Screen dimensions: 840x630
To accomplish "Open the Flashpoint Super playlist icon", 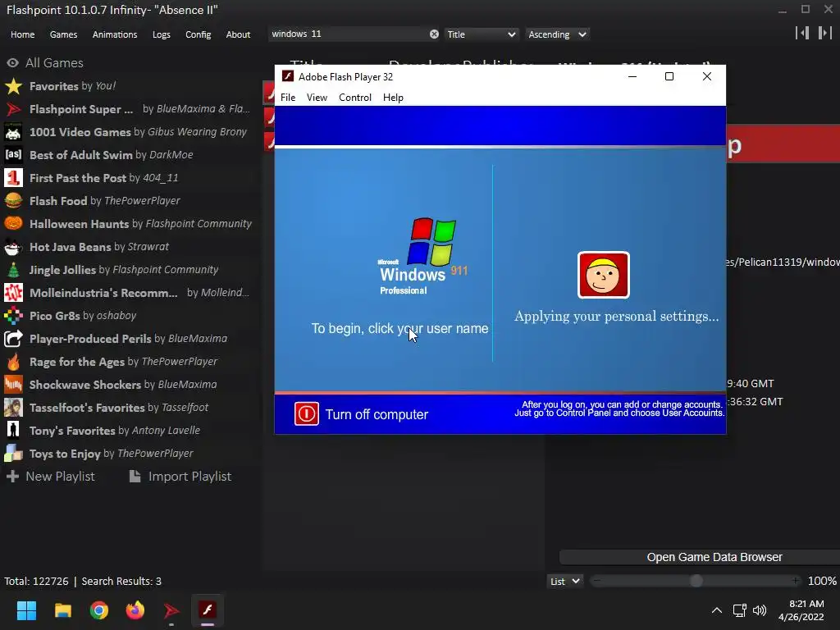I will 13,109.
